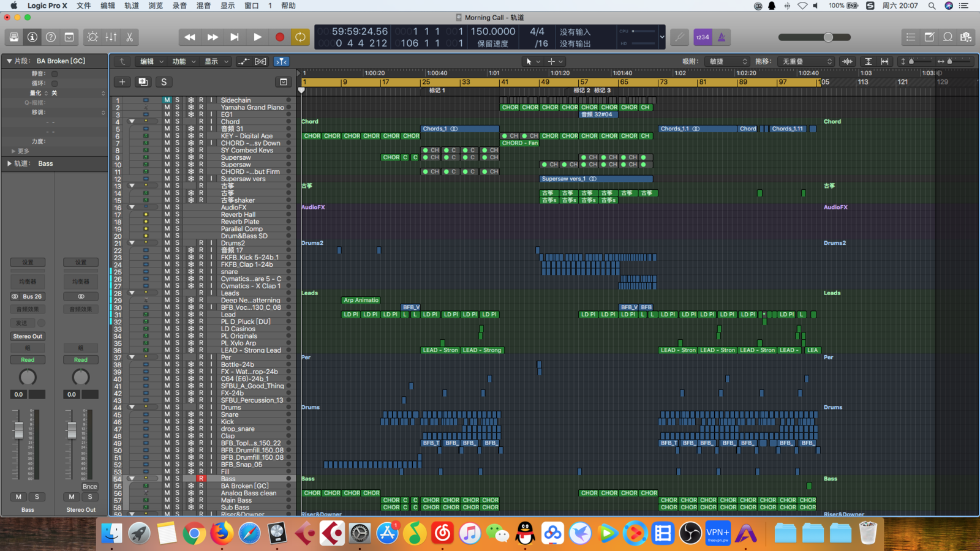Viewport: 980px width, 551px height.
Task: Click the global Solo S button above tracks
Action: click(164, 82)
